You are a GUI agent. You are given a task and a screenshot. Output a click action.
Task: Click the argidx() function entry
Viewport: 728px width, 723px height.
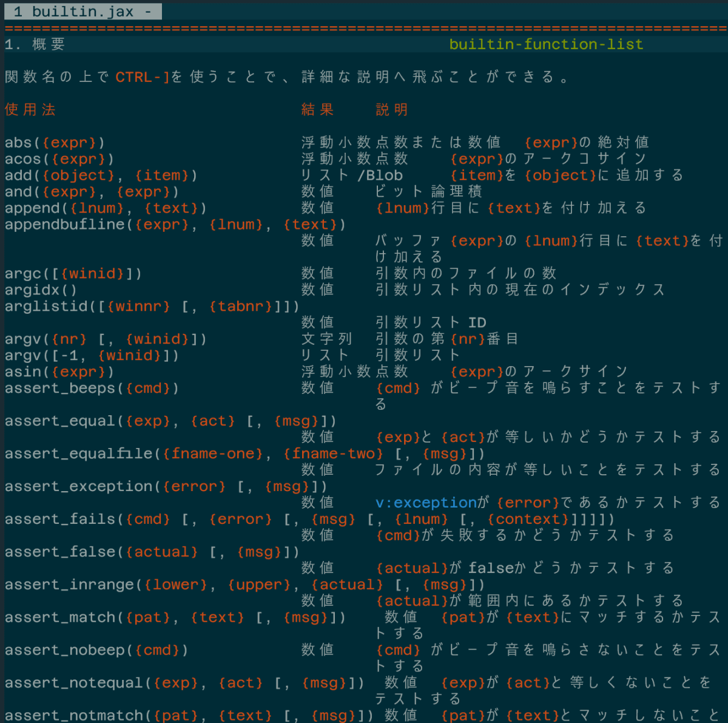(x=41, y=290)
